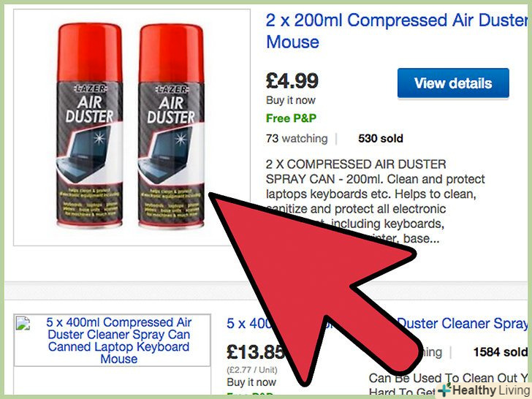Click the Healthy Living plus logo icon
This screenshot has height=399, width=532.
[444, 389]
